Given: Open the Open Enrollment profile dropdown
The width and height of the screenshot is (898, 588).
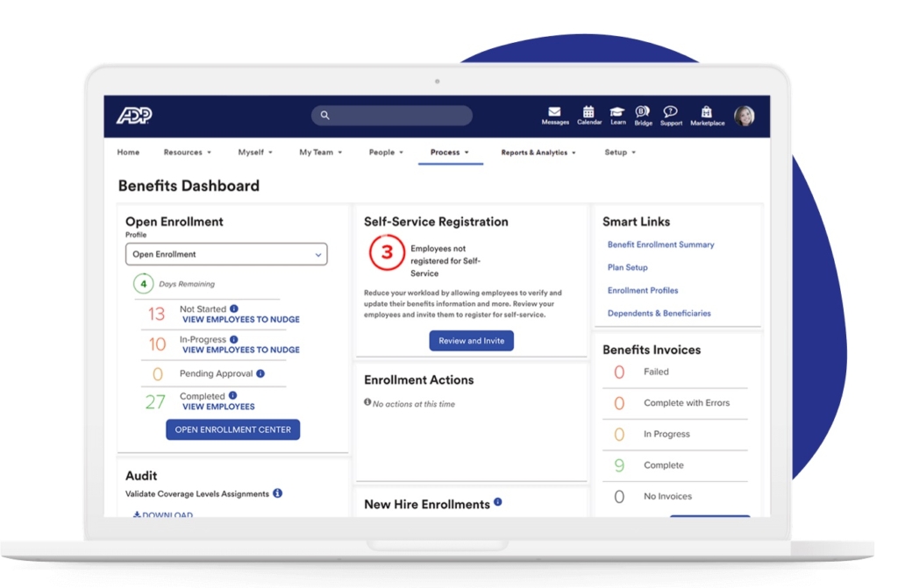Looking at the screenshot, I should tap(225, 254).
